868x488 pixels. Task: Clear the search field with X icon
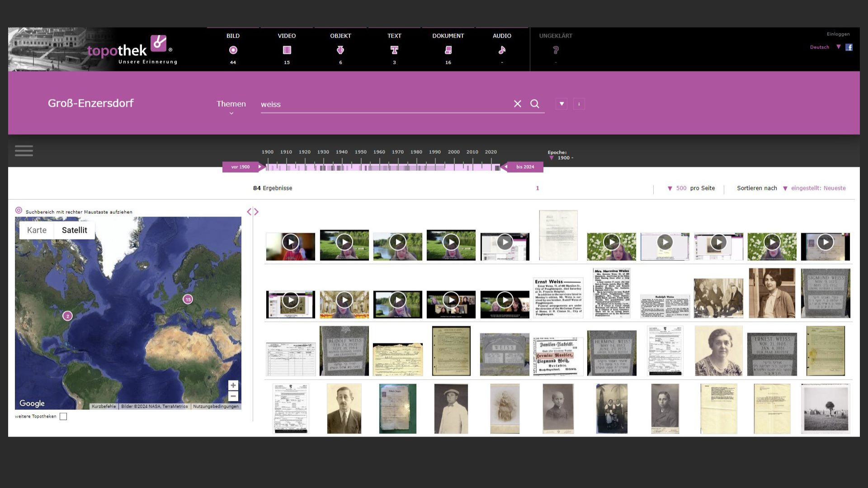click(x=518, y=104)
